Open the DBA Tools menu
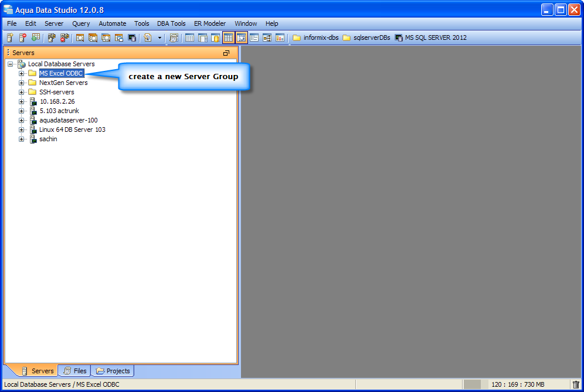Viewport: 584px width, 392px height. [x=171, y=23]
